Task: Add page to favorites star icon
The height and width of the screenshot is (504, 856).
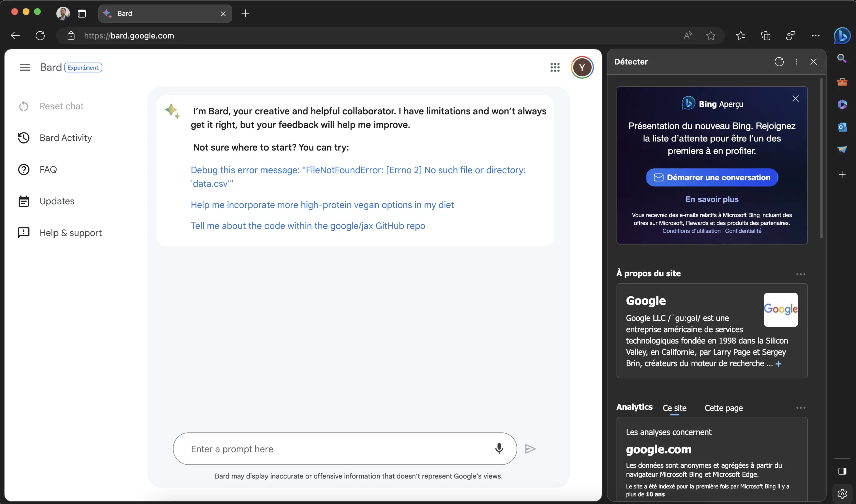Action: 711,36
